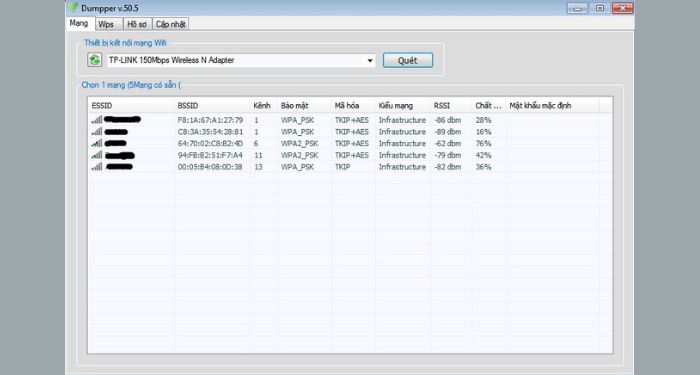The image size is (700, 375).
Task: Select BSSID 00:05:B4:08:0D:38 cell
Action: (x=210, y=167)
